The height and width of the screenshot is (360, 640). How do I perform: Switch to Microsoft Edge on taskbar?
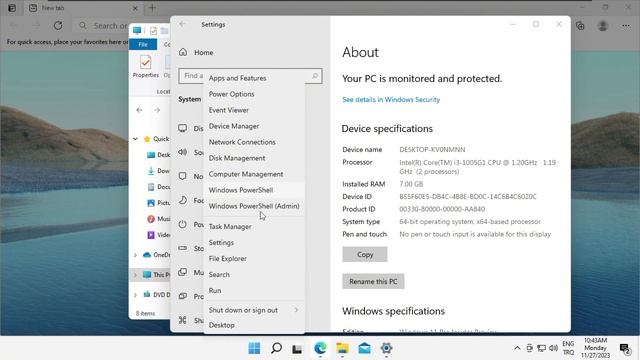pos(320,348)
